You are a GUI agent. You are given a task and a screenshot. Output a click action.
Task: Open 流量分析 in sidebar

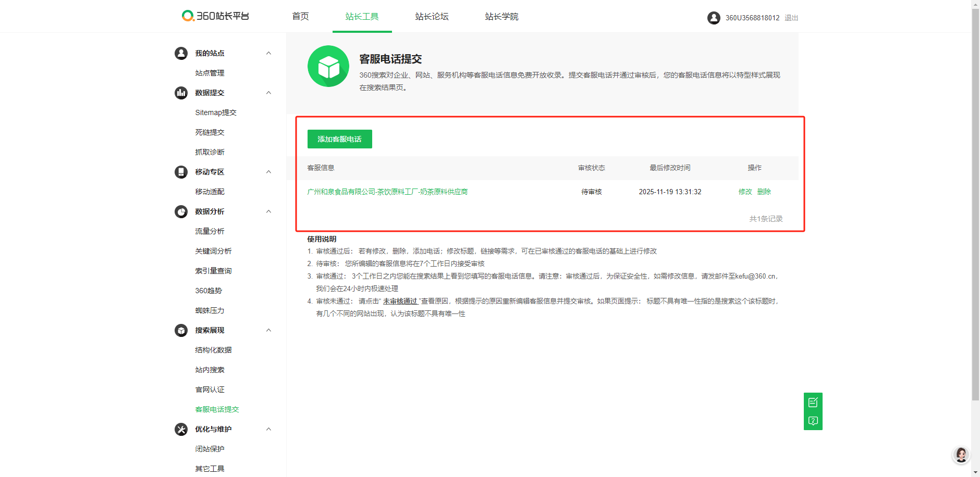[x=210, y=231]
